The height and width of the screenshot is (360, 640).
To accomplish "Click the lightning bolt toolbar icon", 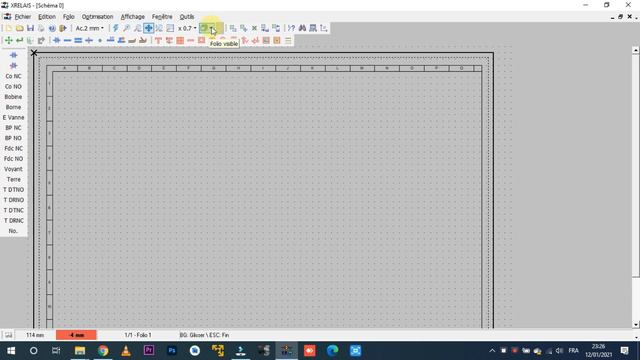I will point(116,28).
